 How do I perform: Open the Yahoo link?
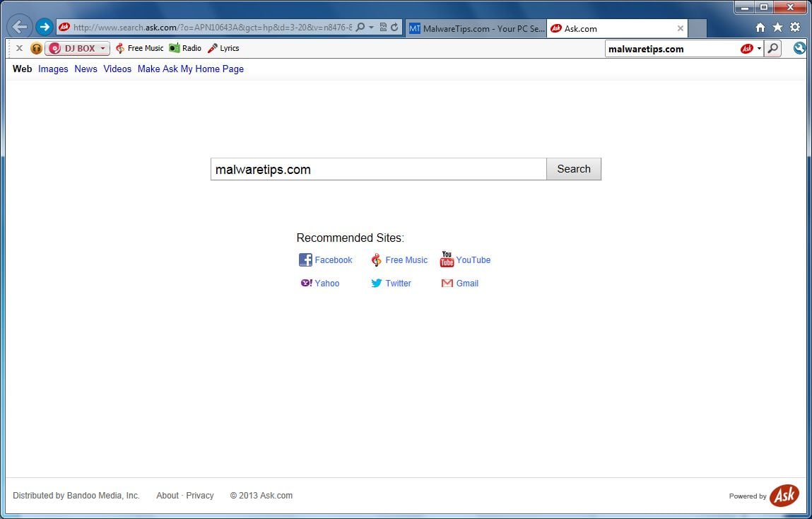point(327,284)
